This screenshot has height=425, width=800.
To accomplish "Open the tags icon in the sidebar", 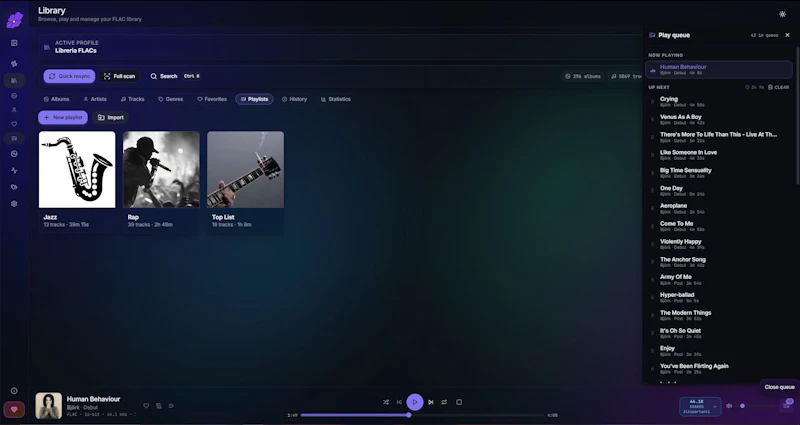I will coord(14,187).
